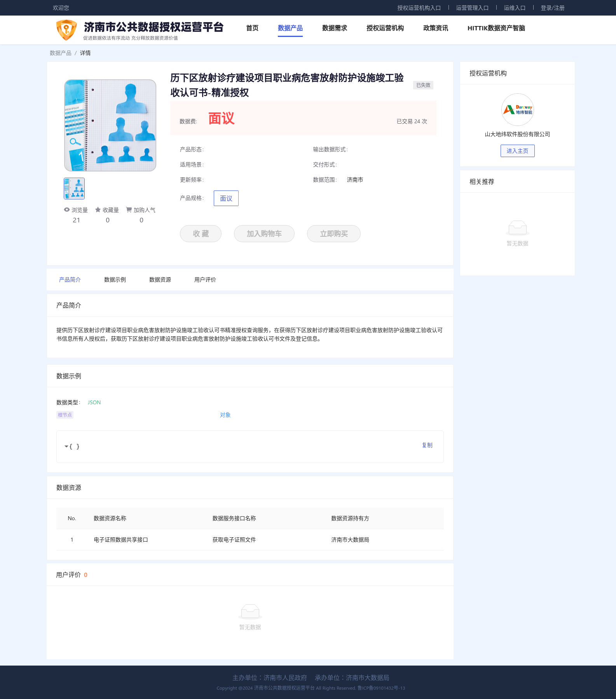Click the cart icon beside 加购人气
616x699 pixels.
129,210
